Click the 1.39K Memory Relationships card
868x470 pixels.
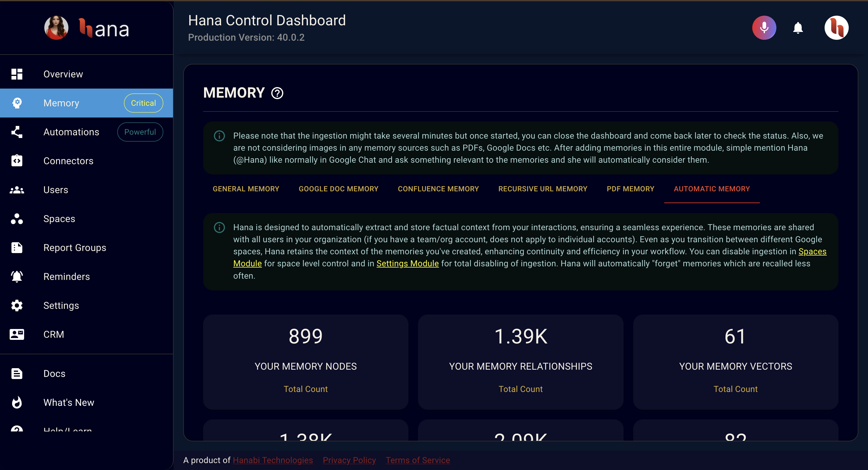click(x=520, y=362)
